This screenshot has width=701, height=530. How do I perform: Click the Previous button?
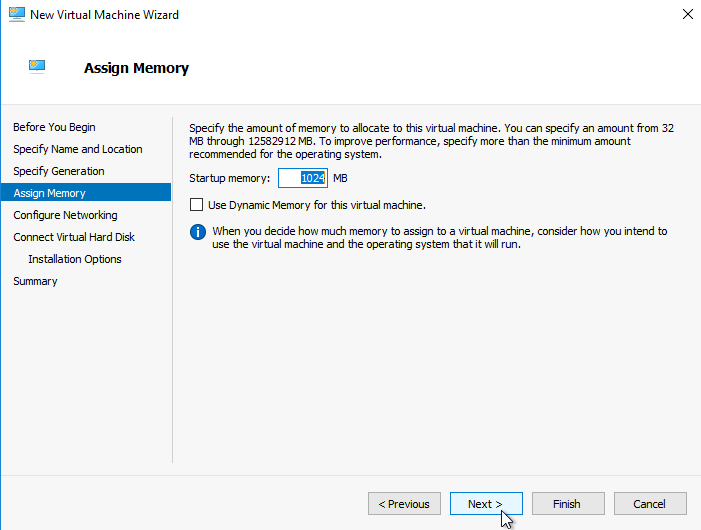pos(404,504)
